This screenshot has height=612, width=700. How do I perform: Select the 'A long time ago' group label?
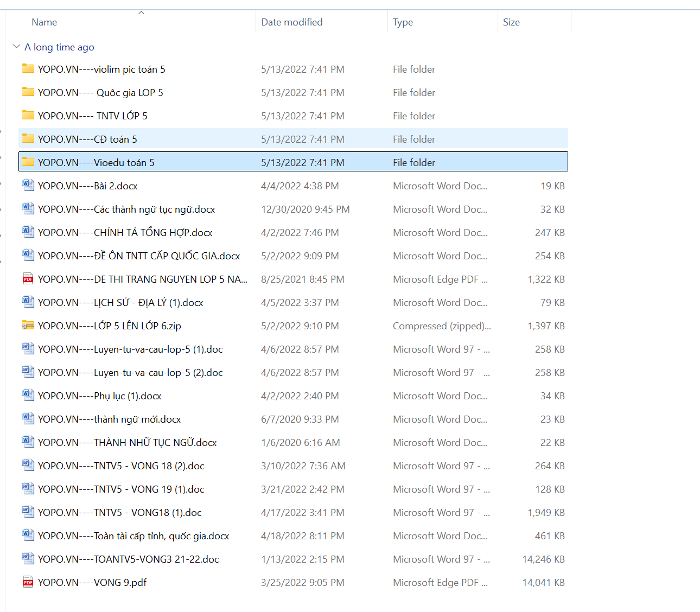coord(59,47)
